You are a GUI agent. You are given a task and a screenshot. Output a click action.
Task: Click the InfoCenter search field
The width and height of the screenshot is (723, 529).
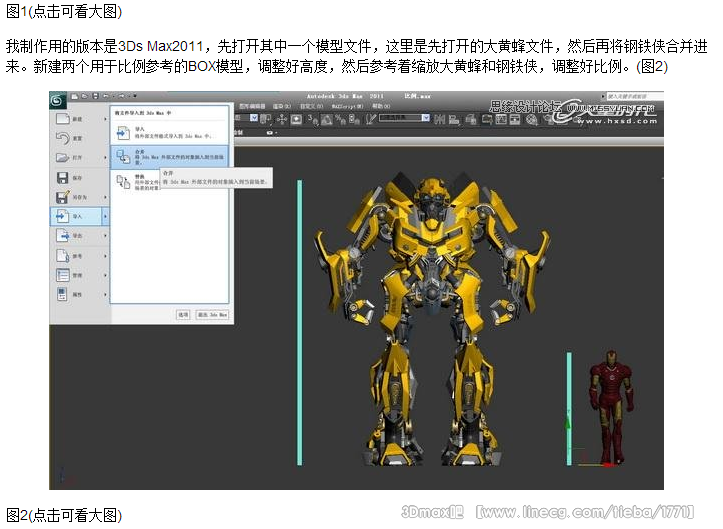634,96
